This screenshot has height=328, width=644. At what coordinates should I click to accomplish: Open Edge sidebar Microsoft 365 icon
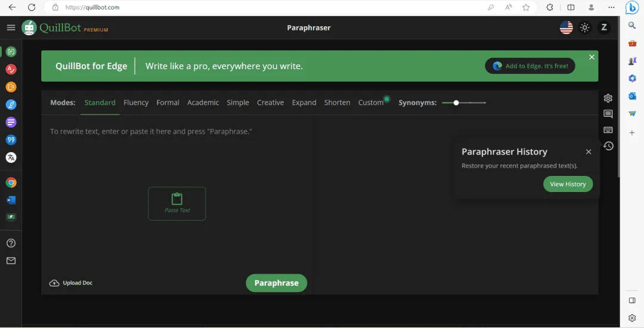[x=632, y=78]
